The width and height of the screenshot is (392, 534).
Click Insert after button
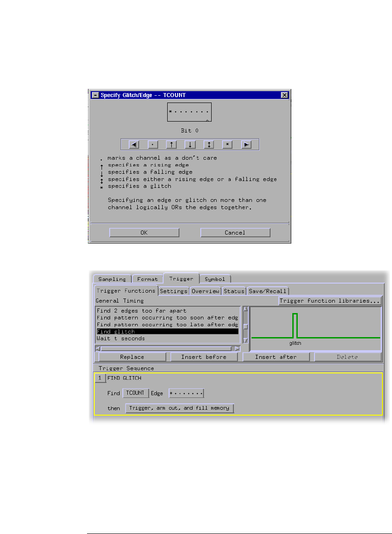pos(276,357)
